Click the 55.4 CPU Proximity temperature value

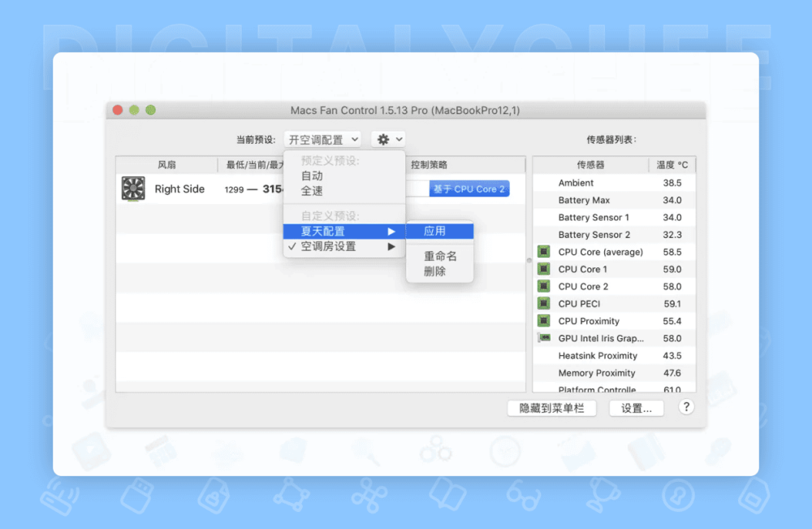[672, 321]
